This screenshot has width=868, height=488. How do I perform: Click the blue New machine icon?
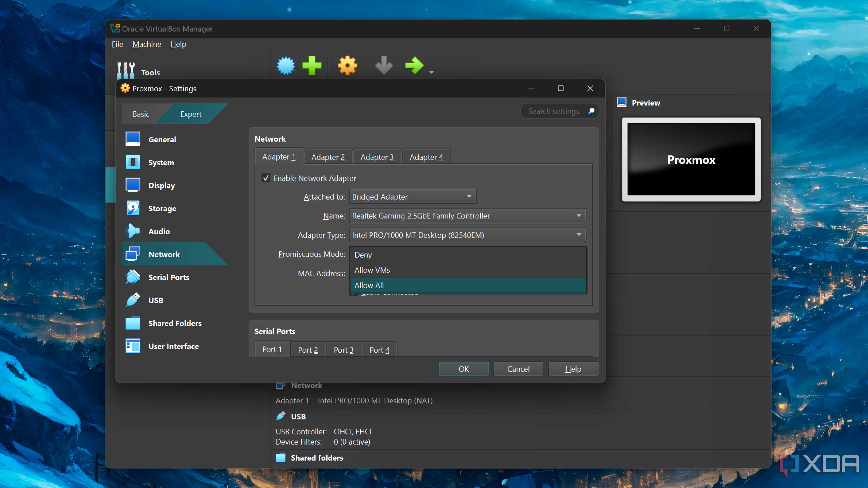[x=286, y=65]
